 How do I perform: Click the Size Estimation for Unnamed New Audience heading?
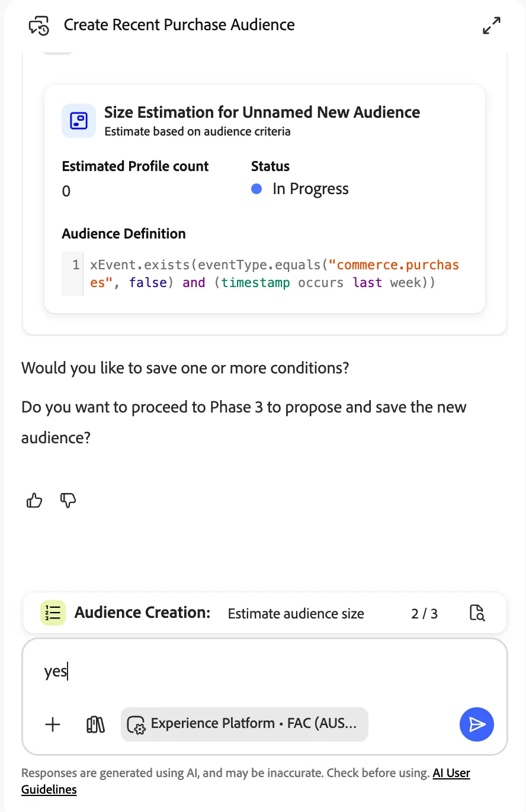pyautogui.click(x=262, y=112)
